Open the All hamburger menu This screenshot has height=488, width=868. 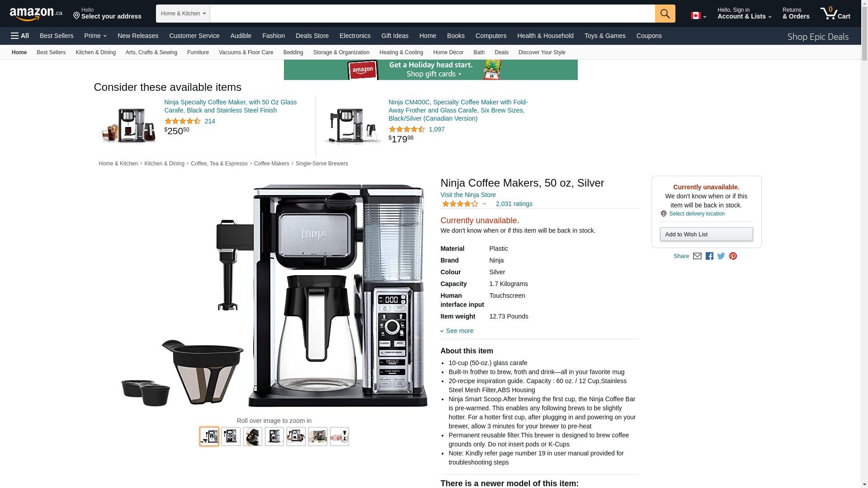[20, 36]
